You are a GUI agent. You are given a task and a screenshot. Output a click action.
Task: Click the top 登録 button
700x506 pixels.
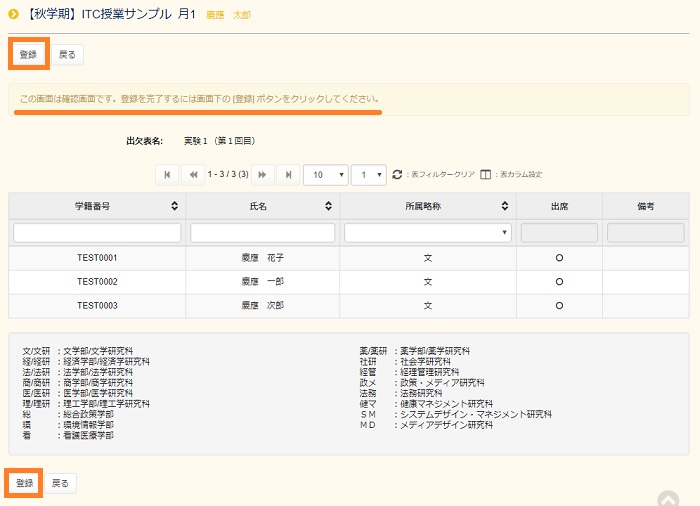(x=28, y=55)
